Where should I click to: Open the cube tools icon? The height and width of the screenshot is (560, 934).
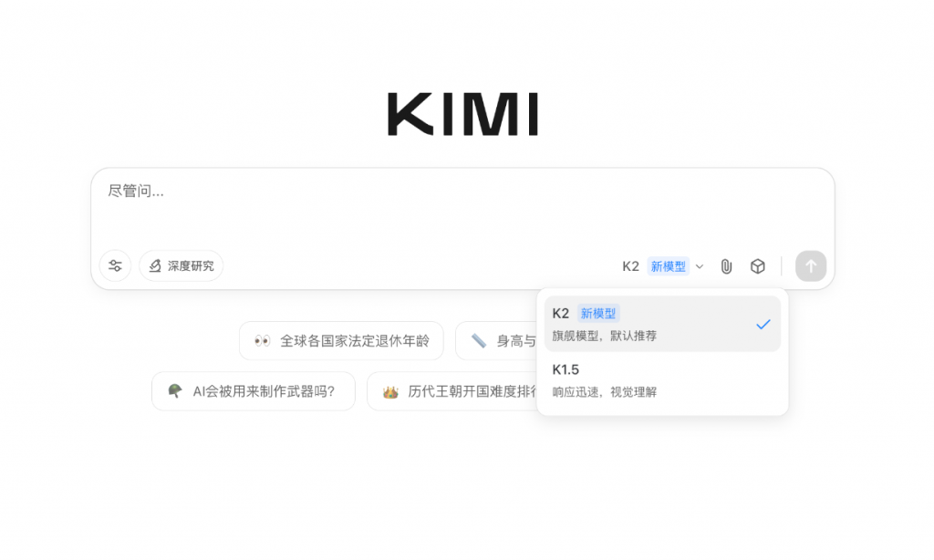coord(758,266)
